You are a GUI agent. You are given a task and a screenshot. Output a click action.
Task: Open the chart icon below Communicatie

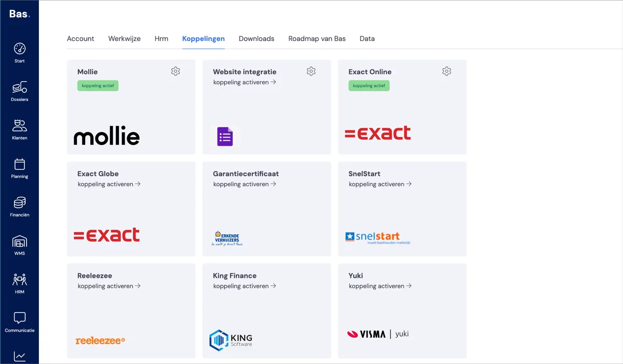(19, 356)
